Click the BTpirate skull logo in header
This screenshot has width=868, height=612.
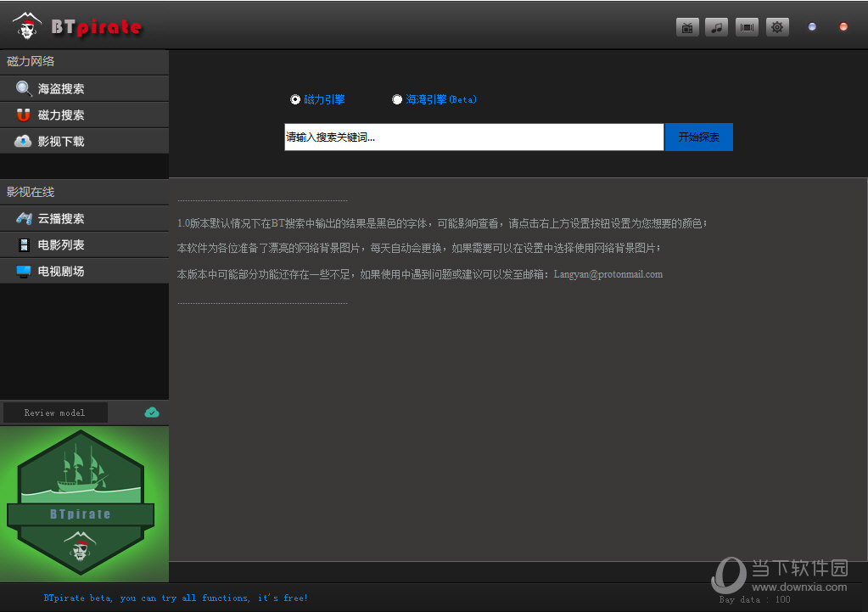click(28, 26)
